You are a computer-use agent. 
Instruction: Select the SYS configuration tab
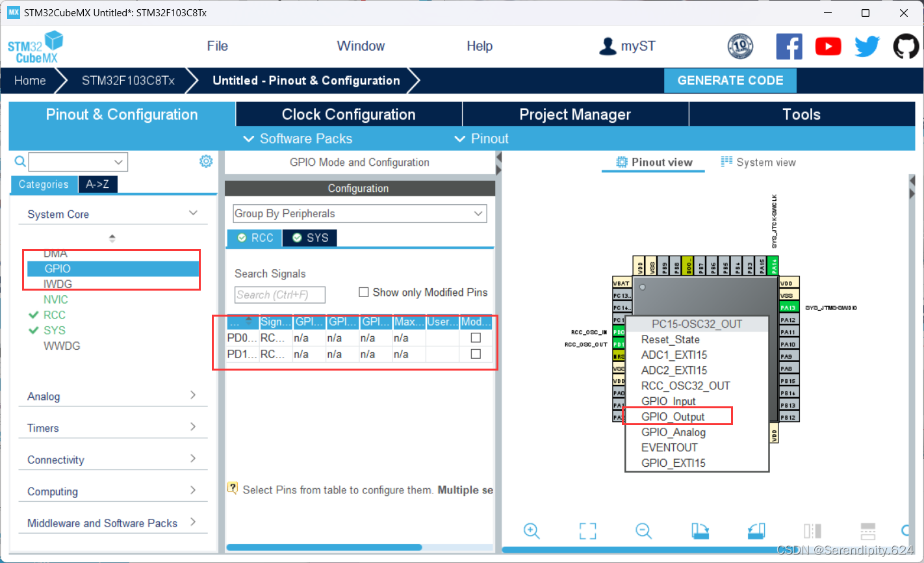pyautogui.click(x=310, y=238)
